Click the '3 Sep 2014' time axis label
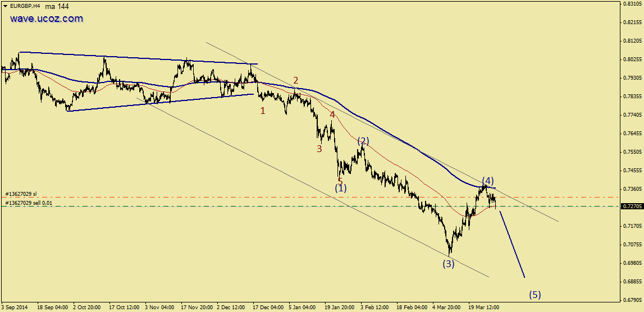This screenshot has width=644, height=312. [x=14, y=308]
